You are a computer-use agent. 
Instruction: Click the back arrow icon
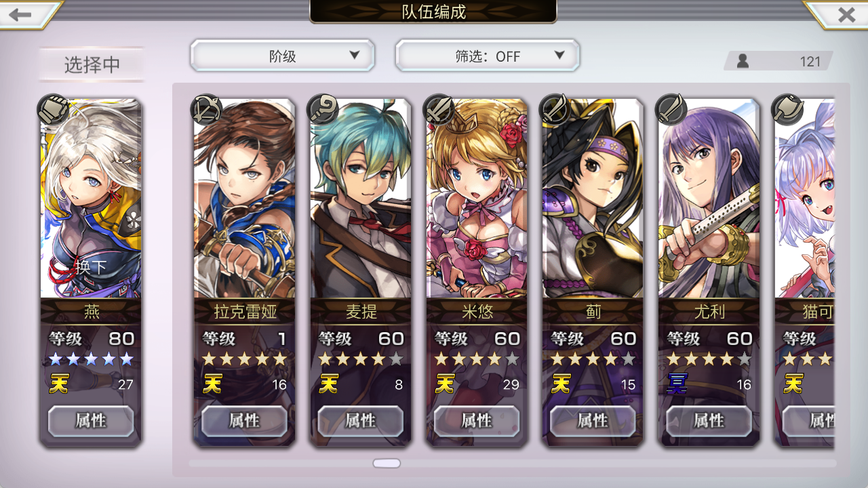(20, 14)
